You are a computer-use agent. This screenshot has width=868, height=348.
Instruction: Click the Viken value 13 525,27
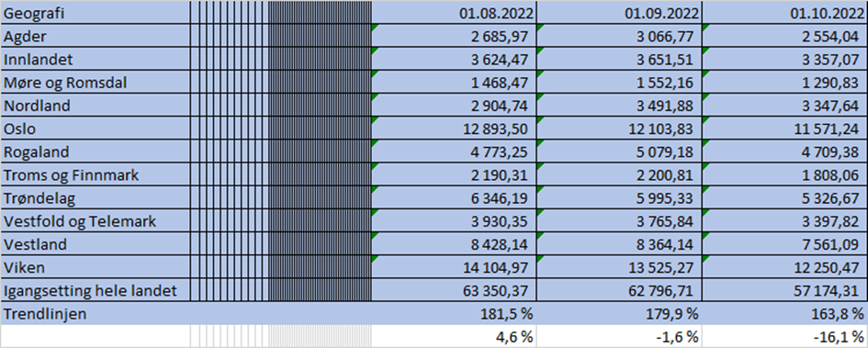pyautogui.click(x=618, y=268)
